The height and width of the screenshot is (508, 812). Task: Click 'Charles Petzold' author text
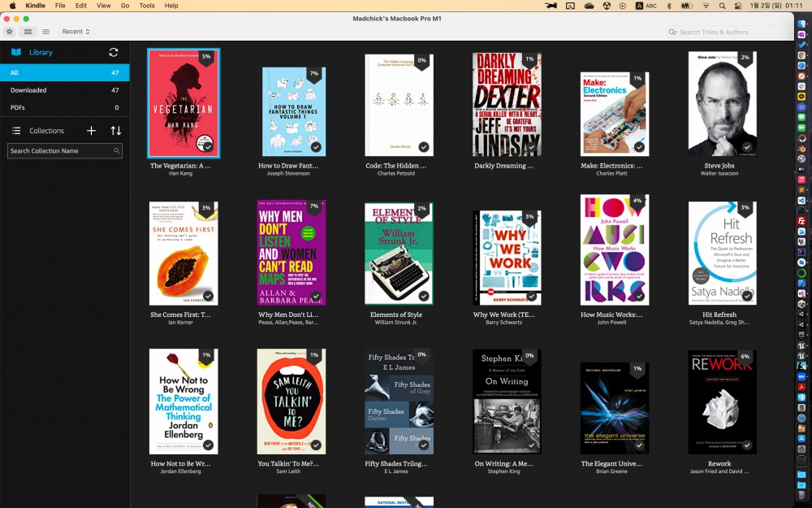396,174
